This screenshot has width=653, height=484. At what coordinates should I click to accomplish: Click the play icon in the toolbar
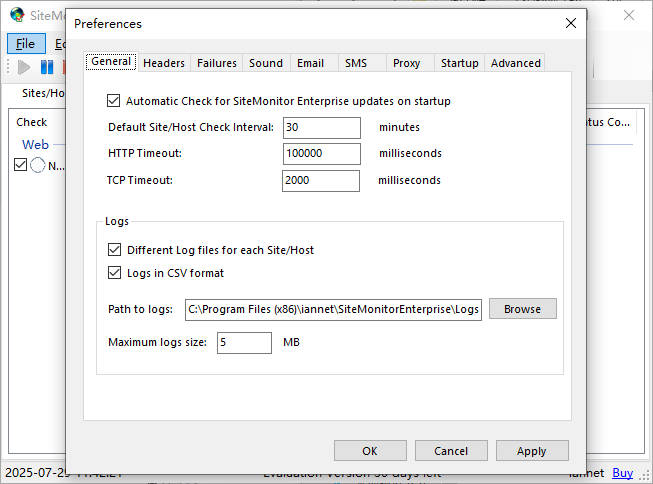24,67
